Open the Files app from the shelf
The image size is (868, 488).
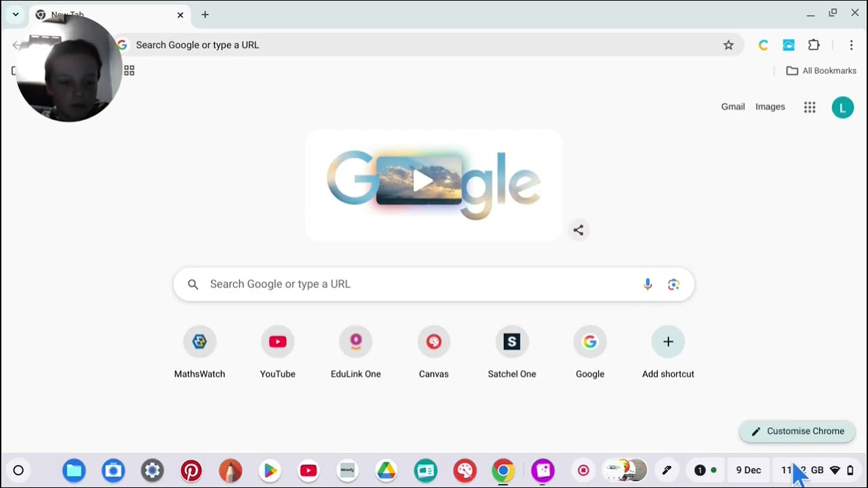coord(74,470)
